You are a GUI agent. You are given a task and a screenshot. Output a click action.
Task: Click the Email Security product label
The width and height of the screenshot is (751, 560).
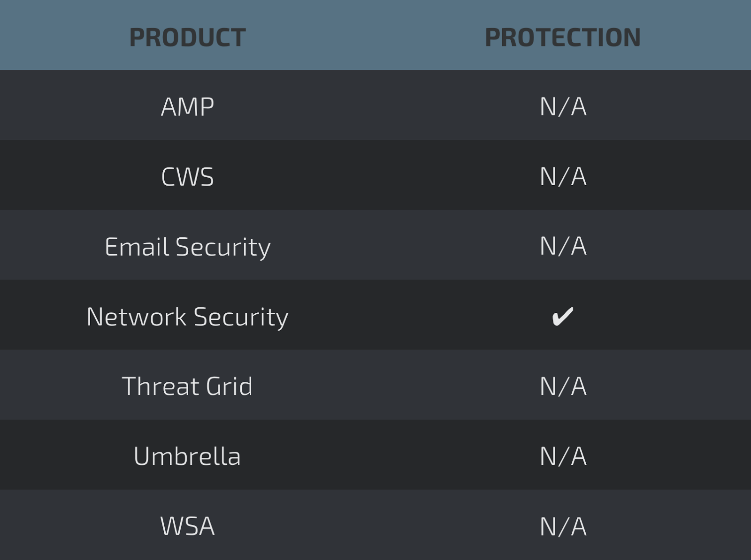187,247
